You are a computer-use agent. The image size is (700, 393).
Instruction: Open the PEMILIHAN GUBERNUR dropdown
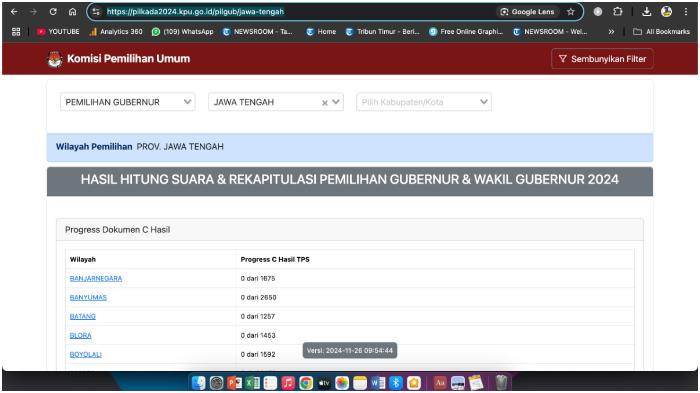[128, 102]
